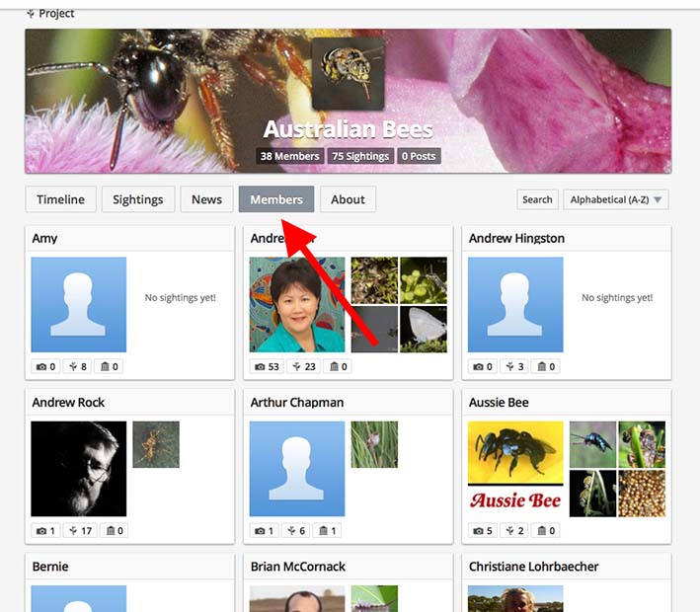
Task: Switch to the Timeline tab
Action: click(x=60, y=199)
